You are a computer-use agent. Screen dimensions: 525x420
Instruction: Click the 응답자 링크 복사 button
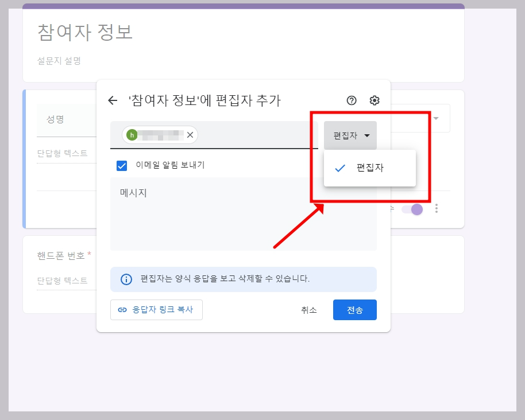tap(156, 309)
